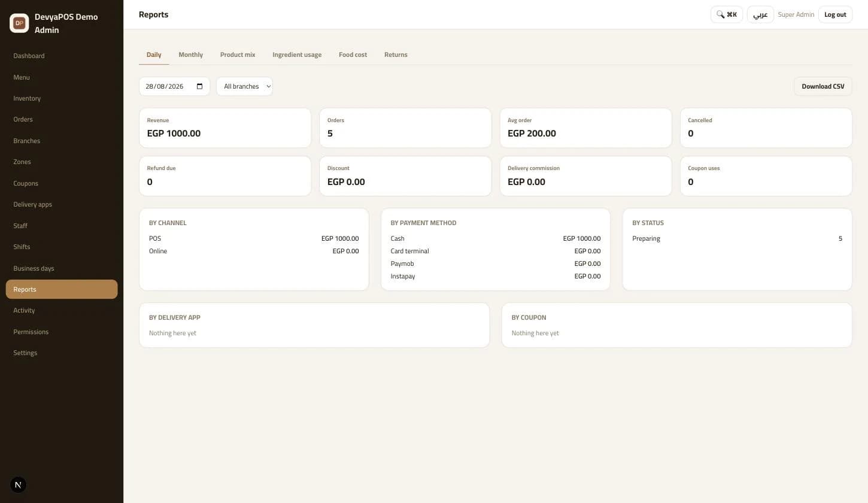The width and height of the screenshot is (868, 503).
Task: Open the date picker calendar icon
Action: click(x=199, y=86)
